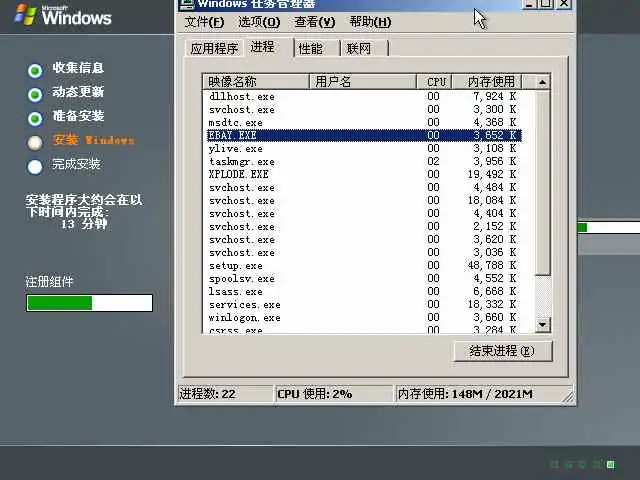Select the winlogon.exe process row
This screenshot has height=480, width=640.
tap(364, 318)
